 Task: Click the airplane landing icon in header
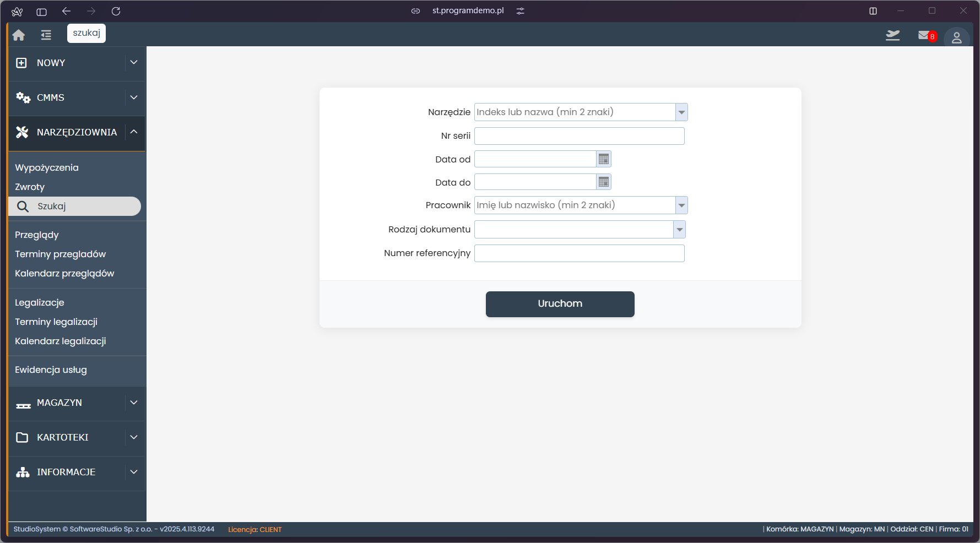[892, 36]
